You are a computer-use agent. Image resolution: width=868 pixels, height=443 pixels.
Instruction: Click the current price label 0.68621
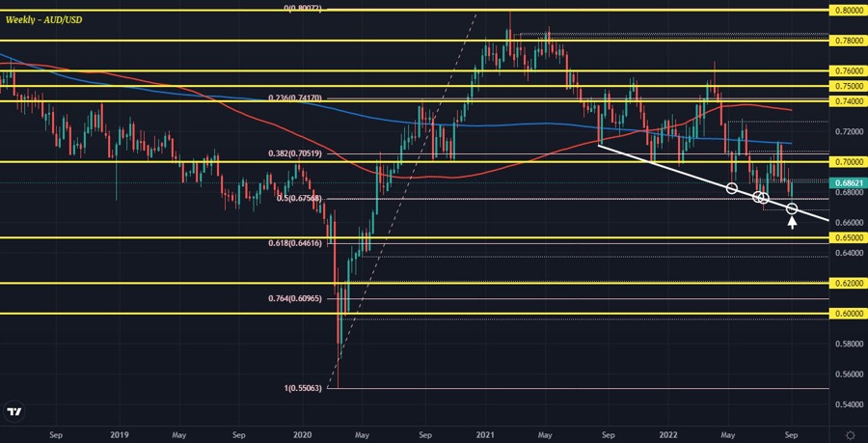(848, 181)
